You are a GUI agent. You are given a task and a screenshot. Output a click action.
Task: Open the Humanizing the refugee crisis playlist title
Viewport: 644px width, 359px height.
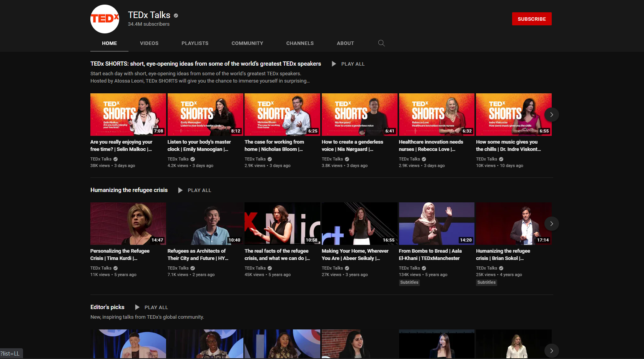pyautogui.click(x=129, y=190)
